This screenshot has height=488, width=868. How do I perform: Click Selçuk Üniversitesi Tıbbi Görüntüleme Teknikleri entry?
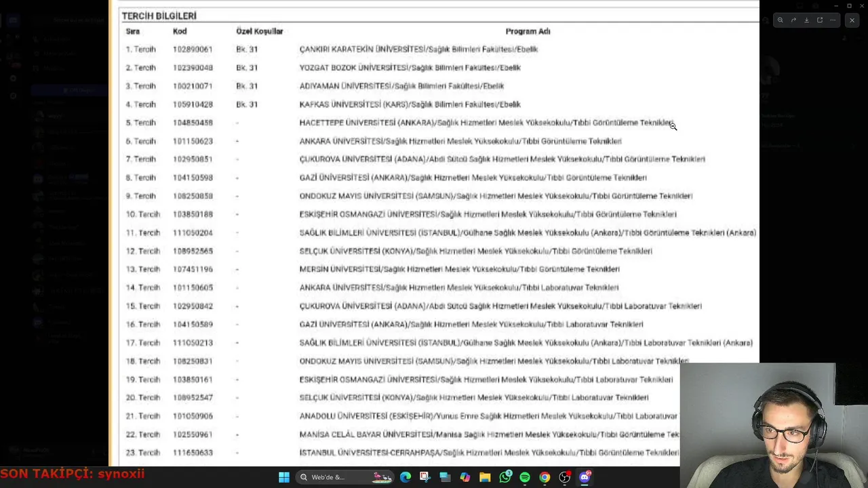pos(476,251)
